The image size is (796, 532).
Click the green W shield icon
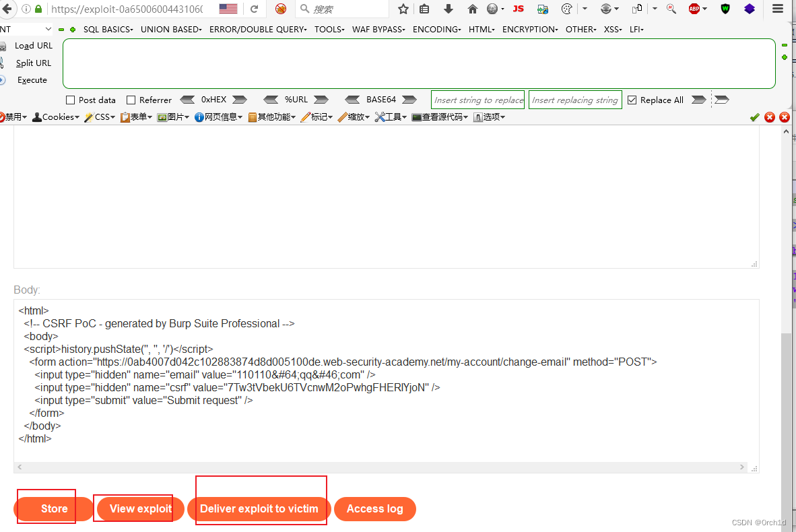pyautogui.click(x=725, y=9)
